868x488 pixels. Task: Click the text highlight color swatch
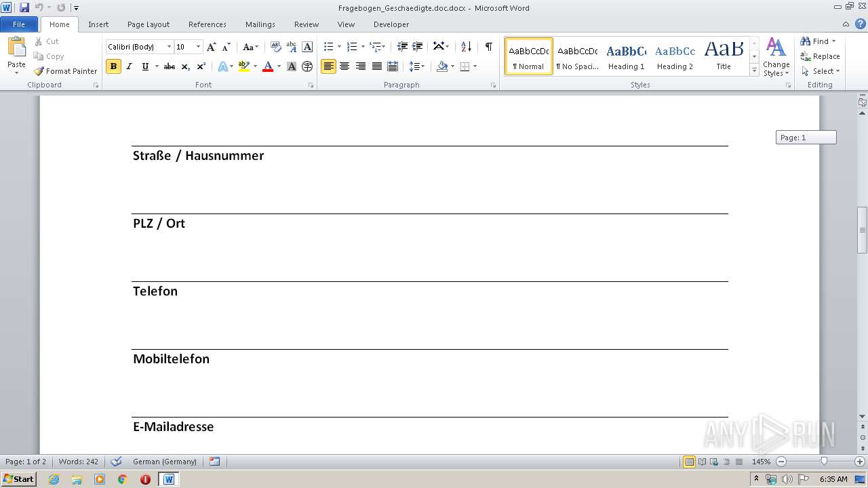(244, 66)
